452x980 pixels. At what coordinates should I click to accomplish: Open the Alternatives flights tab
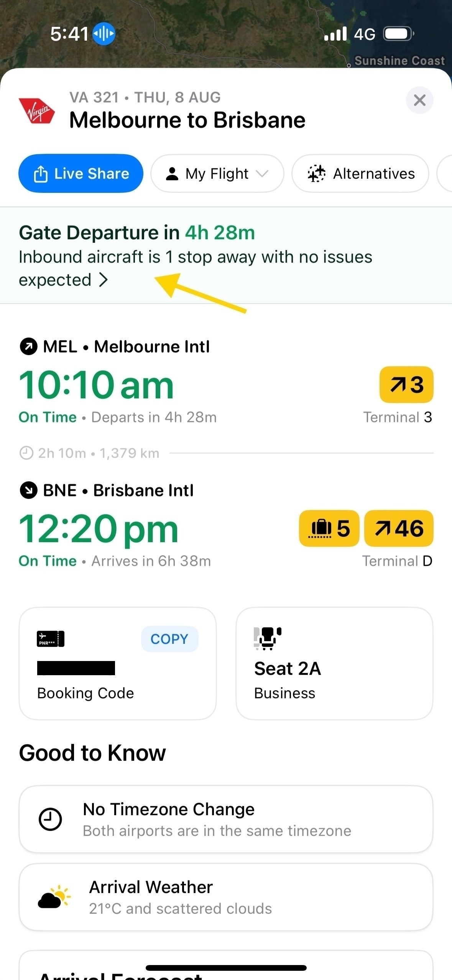360,174
